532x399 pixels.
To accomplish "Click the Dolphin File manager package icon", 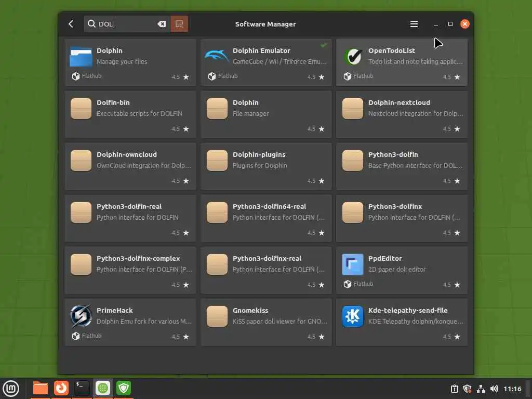I will 217,109.
